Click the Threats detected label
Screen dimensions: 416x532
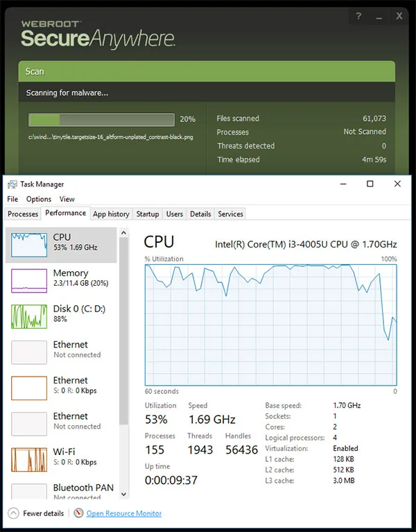246,146
